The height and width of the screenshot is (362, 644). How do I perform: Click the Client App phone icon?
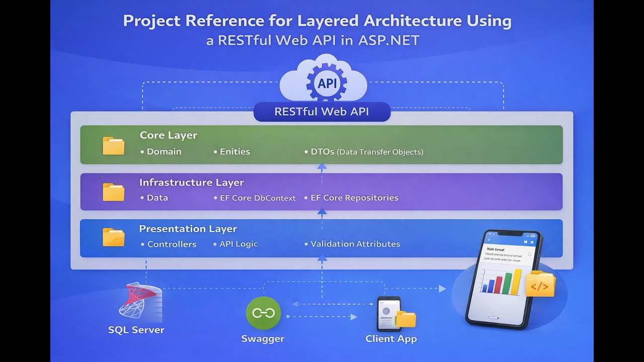pyautogui.click(x=388, y=313)
